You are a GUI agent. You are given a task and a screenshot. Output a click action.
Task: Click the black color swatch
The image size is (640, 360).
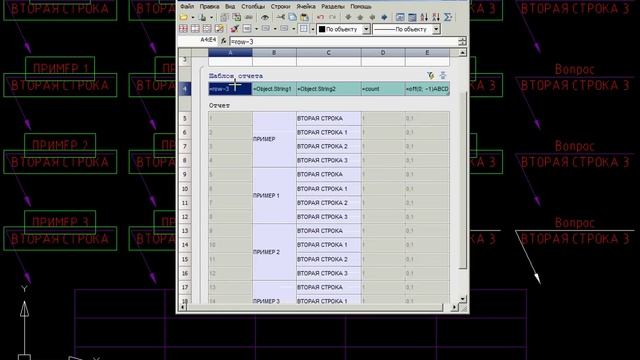point(322,29)
